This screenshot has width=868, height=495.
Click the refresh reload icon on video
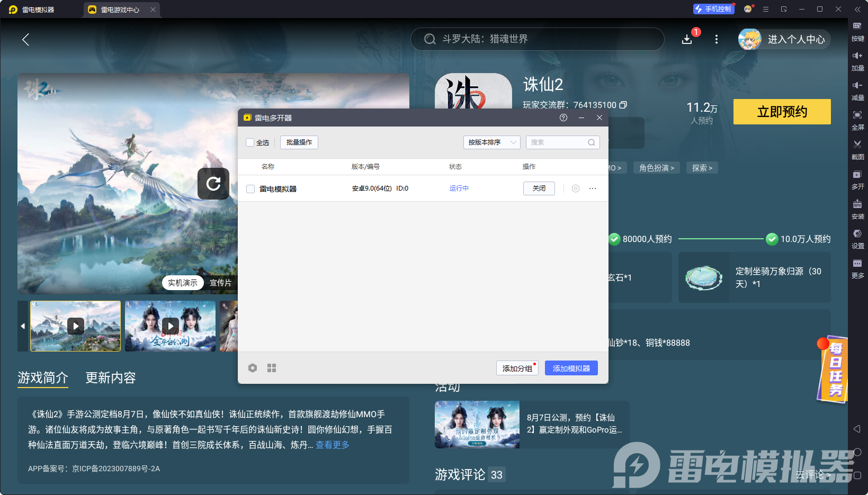[213, 184]
